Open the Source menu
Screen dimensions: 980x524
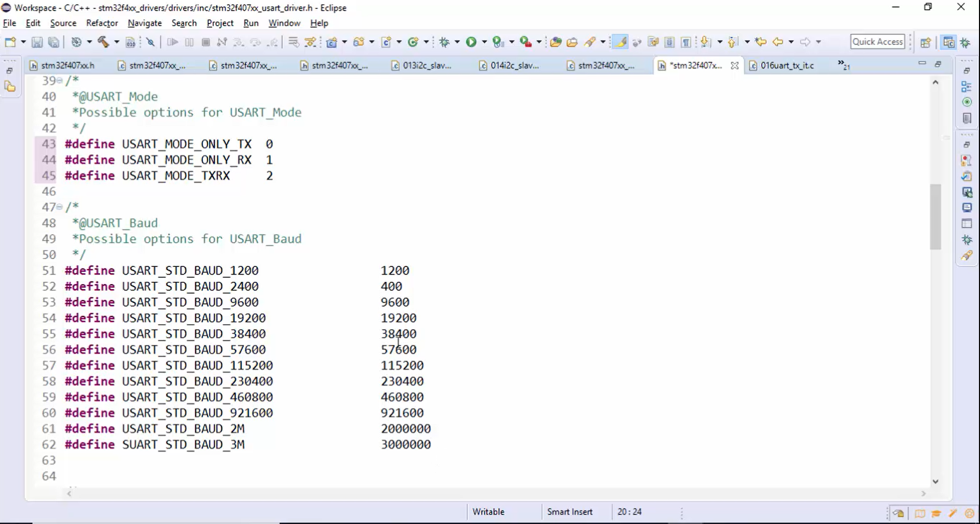pyautogui.click(x=63, y=23)
